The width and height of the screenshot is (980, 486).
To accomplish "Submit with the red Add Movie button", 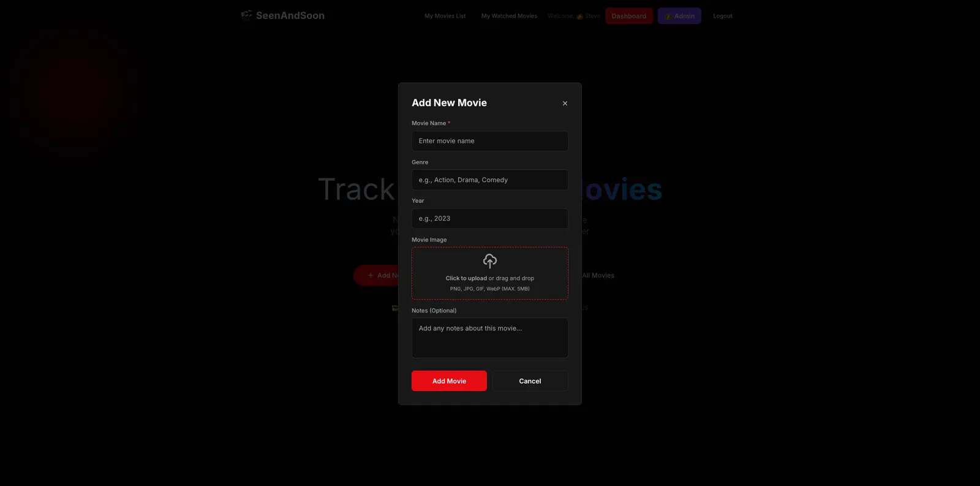I will pyautogui.click(x=449, y=381).
